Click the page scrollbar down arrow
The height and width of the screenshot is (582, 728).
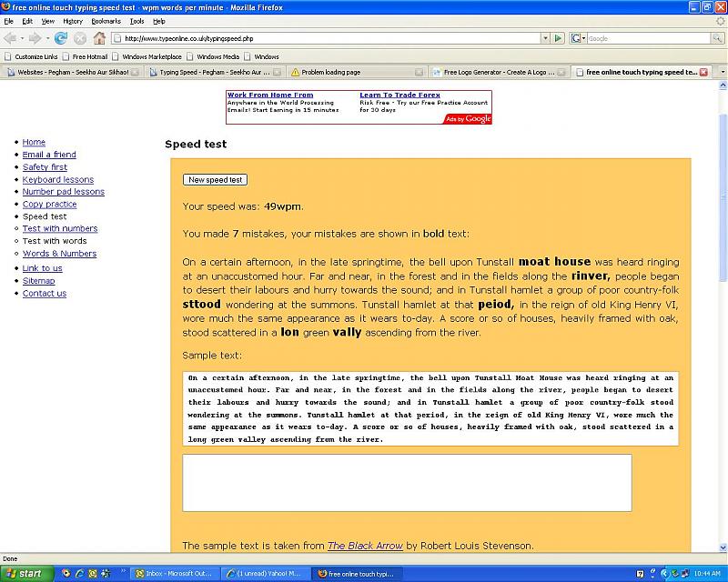pos(723,547)
